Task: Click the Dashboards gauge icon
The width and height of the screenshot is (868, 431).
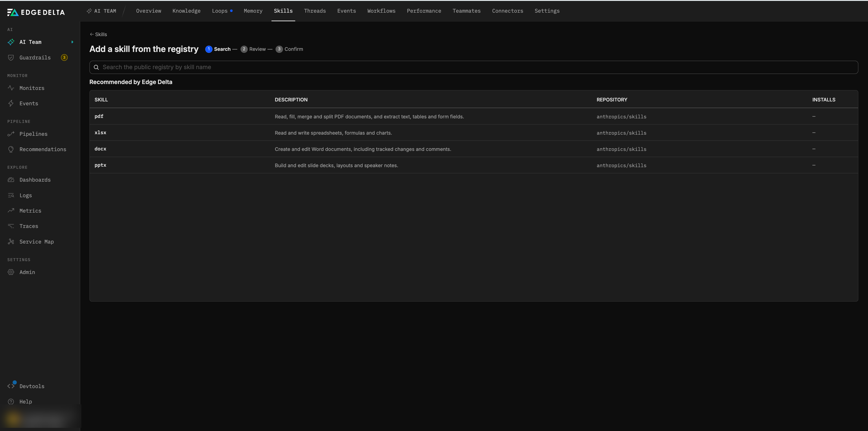Action: point(11,180)
